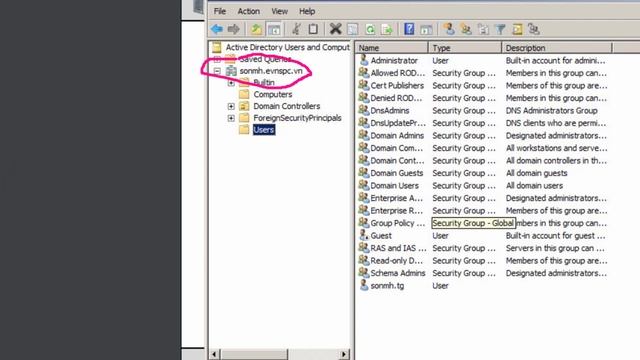Add selected objects to group icon

533,29
